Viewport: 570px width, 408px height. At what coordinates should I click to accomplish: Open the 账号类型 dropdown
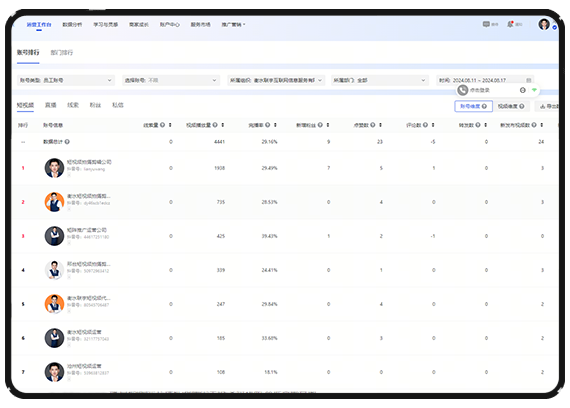click(x=66, y=80)
